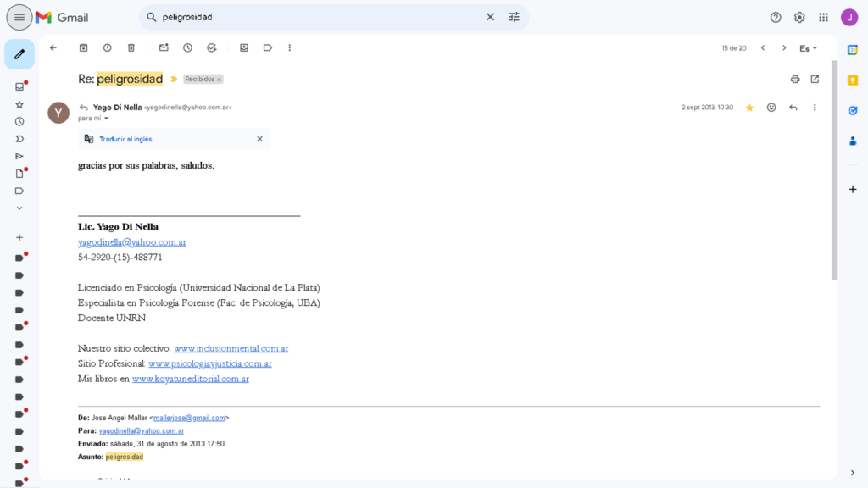Print the entire conversation
Viewport: 868px width, 488px height.
coord(795,79)
